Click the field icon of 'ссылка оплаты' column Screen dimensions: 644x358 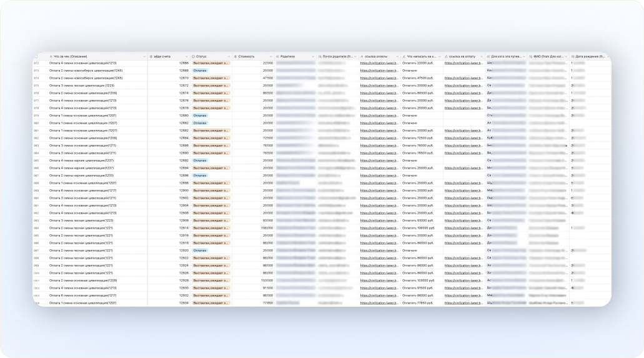click(x=362, y=56)
